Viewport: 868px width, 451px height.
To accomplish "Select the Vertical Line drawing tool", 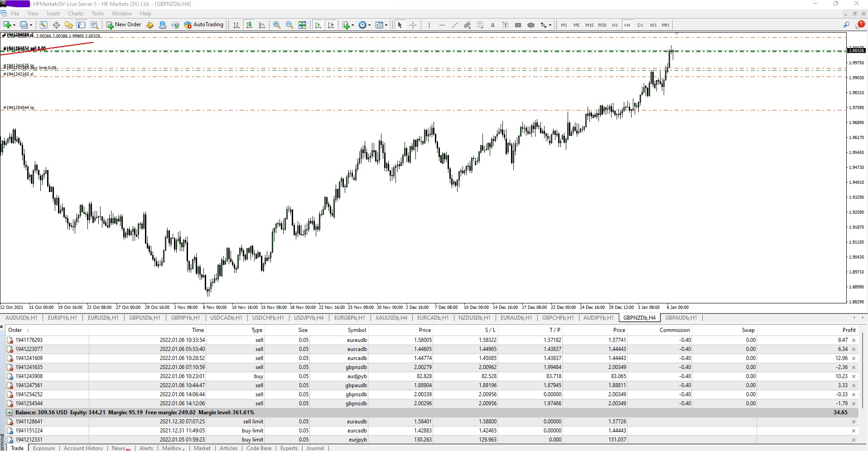I will 429,25.
